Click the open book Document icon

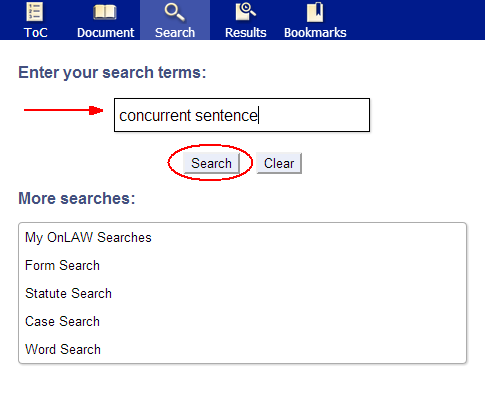(105, 12)
